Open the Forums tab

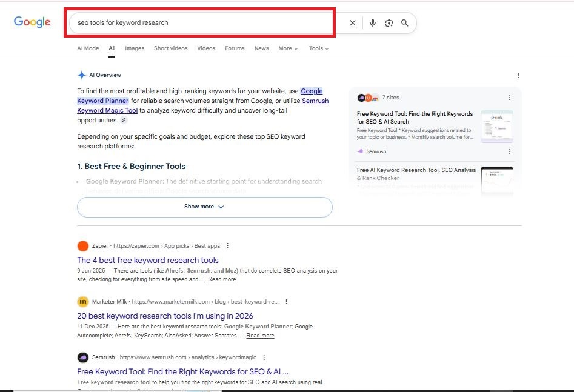pos(235,48)
